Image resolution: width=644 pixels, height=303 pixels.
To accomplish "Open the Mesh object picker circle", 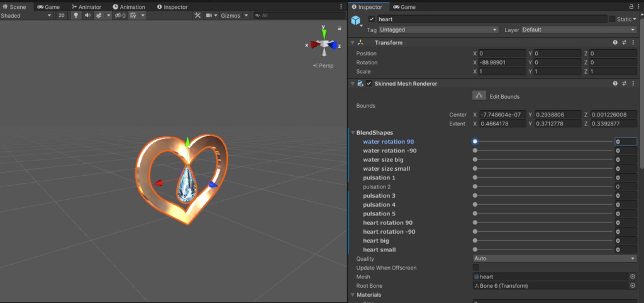I will click(x=633, y=277).
